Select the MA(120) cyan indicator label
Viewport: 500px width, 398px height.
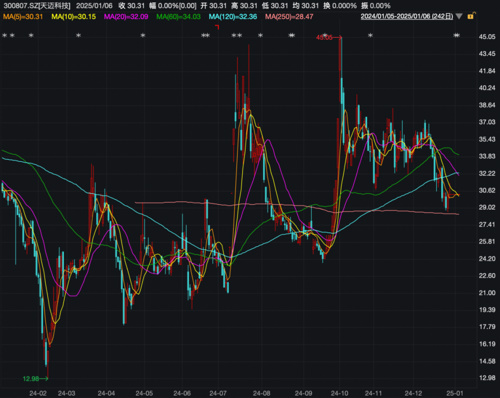pos(233,16)
